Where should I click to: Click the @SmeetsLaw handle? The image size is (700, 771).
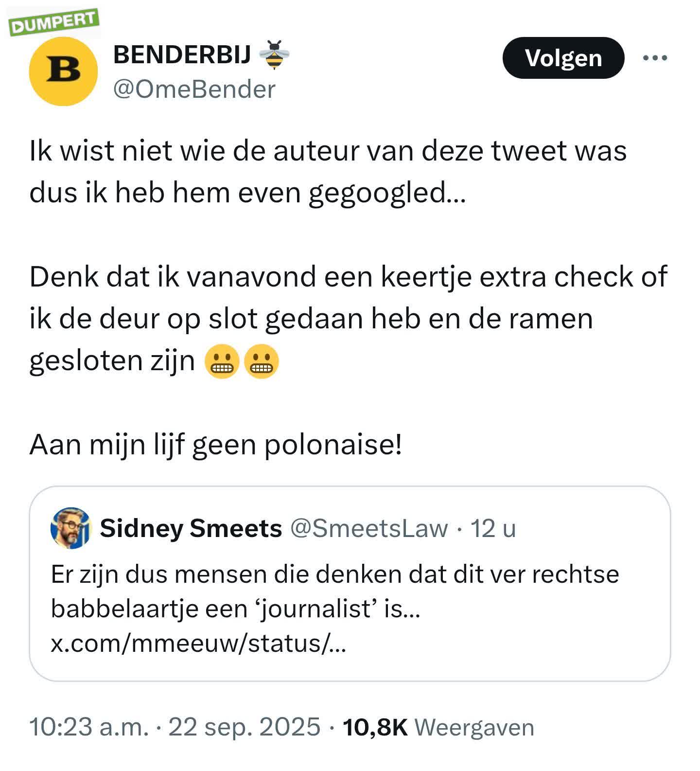click(x=369, y=528)
